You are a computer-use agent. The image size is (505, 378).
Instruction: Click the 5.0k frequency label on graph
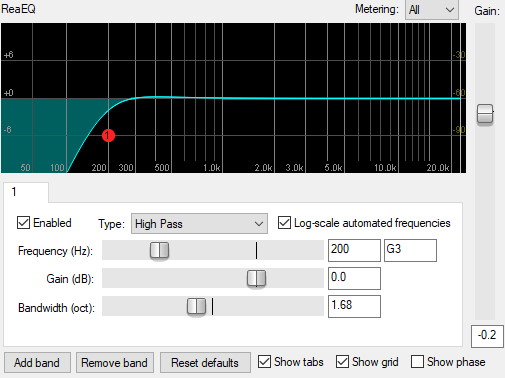[333, 168]
